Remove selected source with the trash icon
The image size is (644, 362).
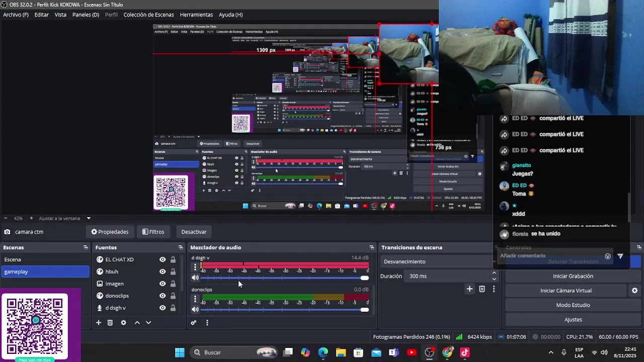click(x=110, y=323)
